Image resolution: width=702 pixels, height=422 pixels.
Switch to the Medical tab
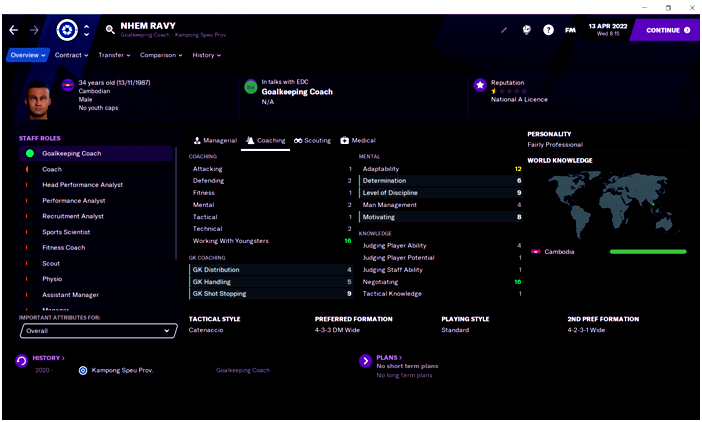tap(358, 141)
